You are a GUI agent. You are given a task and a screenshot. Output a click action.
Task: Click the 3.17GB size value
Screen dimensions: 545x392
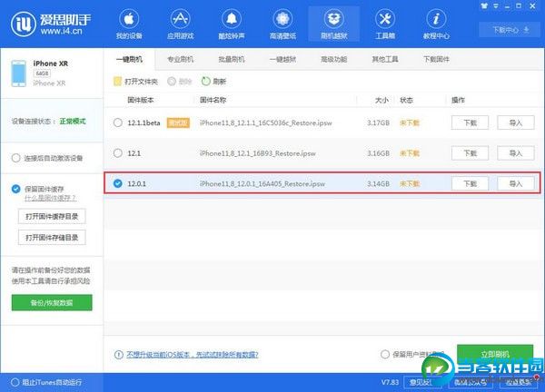pyautogui.click(x=378, y=122)
